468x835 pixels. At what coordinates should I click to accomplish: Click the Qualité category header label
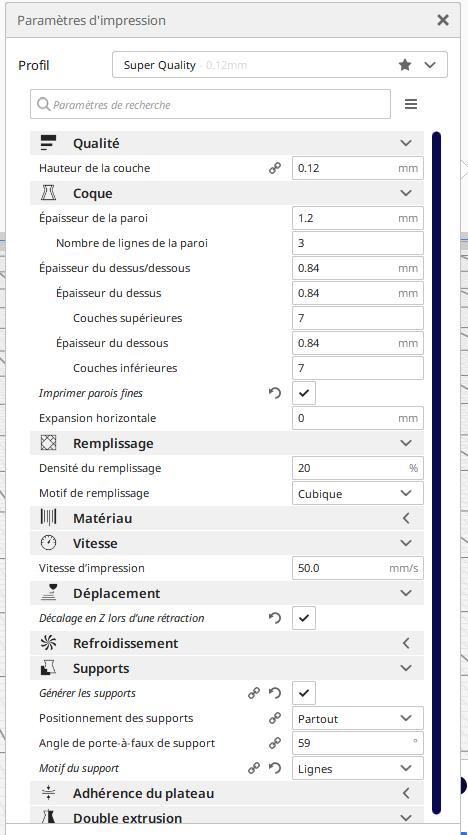(96, 143)
